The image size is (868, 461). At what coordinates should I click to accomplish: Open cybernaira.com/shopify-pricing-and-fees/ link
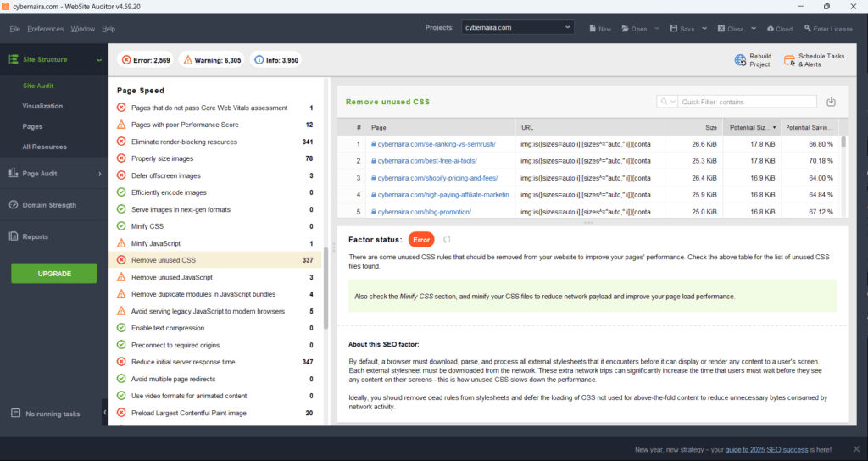(437, 178)
